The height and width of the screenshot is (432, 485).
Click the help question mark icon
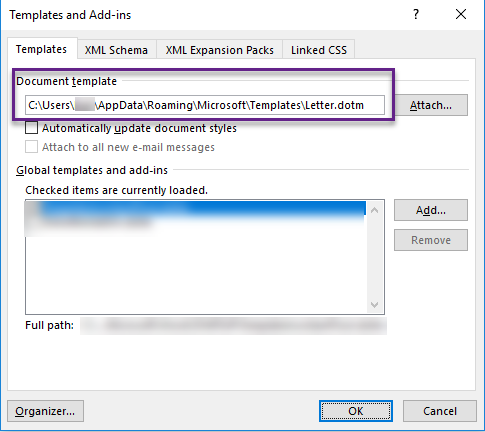coord(415,14)
